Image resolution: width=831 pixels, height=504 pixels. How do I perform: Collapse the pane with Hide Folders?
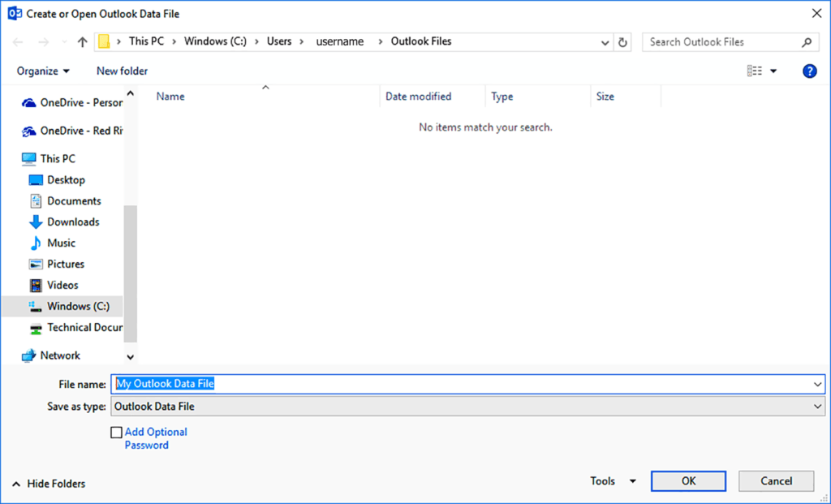pos(49,484)
